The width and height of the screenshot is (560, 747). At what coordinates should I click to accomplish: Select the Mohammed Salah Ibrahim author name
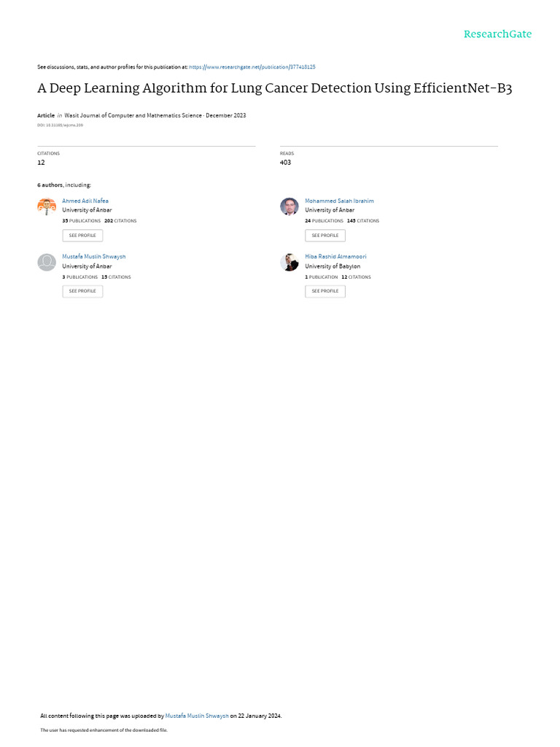click(339, 201)
